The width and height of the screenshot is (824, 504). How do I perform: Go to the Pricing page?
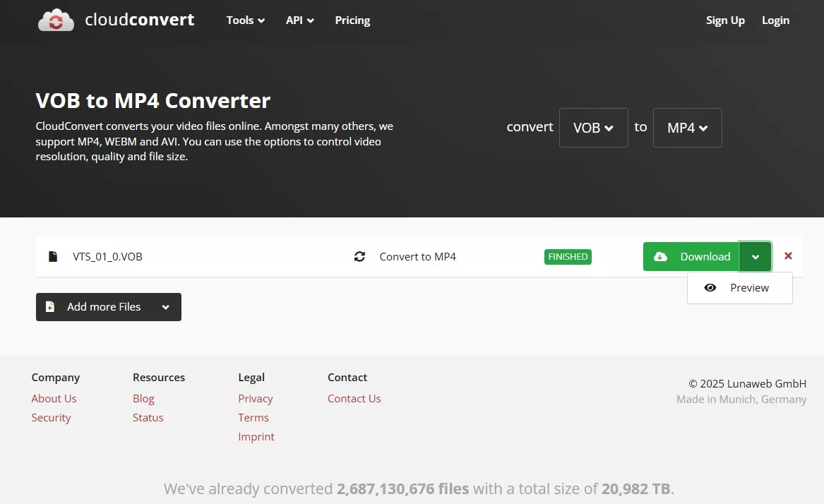[352, 20]
